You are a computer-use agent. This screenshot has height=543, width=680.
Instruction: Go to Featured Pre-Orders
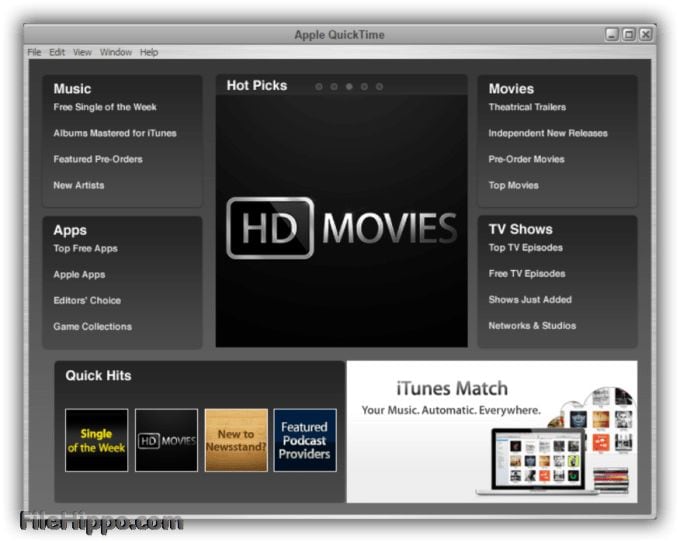coord(98,159)
